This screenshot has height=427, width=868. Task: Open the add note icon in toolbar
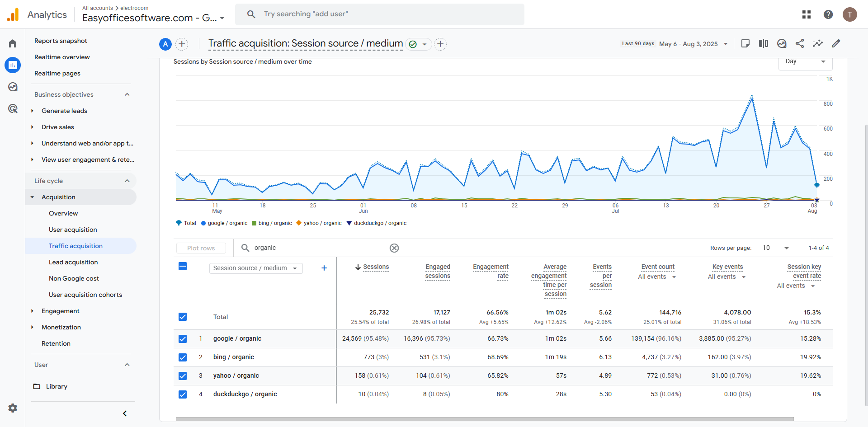click(x=745, y=43)
